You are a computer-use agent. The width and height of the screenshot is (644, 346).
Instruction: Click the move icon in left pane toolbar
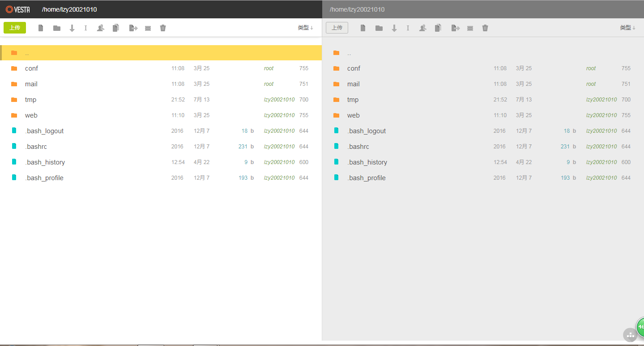133,28
